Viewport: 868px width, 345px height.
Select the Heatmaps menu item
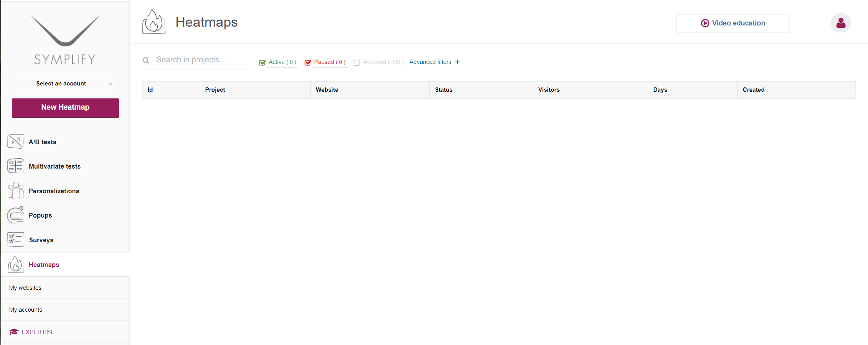(x=44, y=265)
